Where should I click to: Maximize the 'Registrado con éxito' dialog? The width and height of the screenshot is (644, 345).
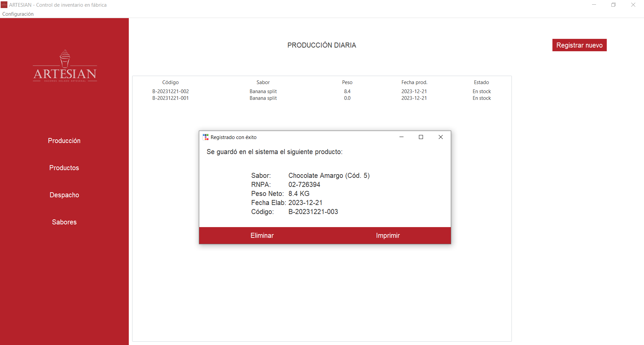tap(421, 137)
